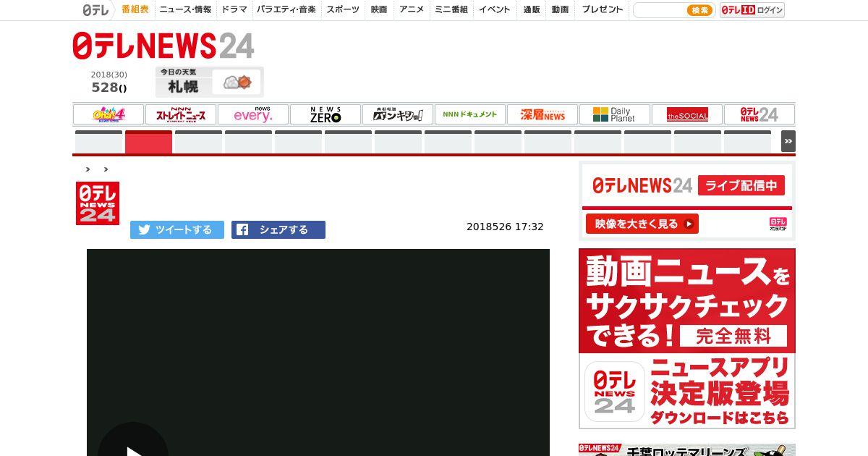Viewport: 868px width, 456px height.
Task: Open ミニ番組 menu item
Action: [x=451, y=9]
